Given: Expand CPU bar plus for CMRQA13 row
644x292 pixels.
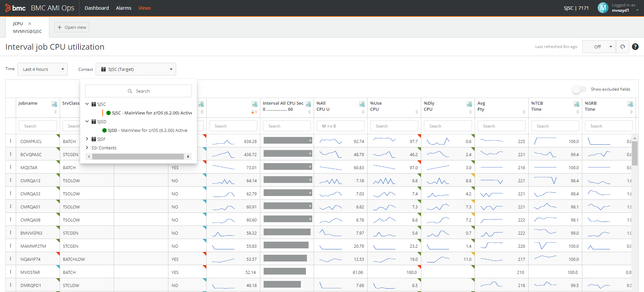Looking at the screenshot, I should [310, 180].
